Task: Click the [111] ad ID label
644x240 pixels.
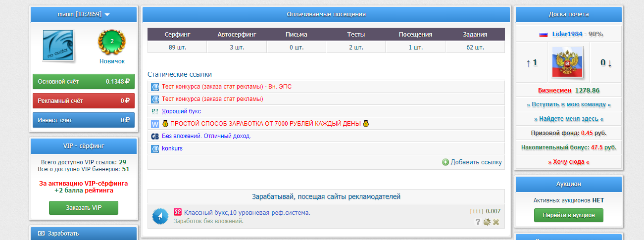Action: (x=476, y=212)
